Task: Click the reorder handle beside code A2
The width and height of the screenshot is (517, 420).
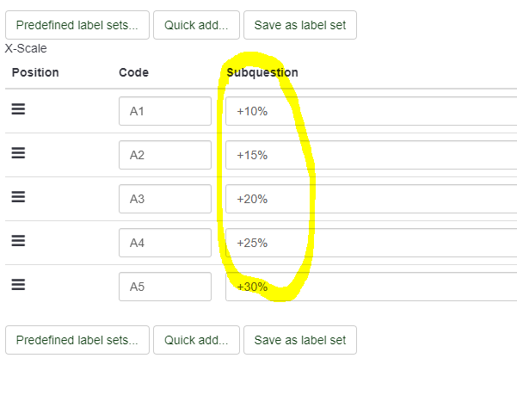Action: coord(18,153)
